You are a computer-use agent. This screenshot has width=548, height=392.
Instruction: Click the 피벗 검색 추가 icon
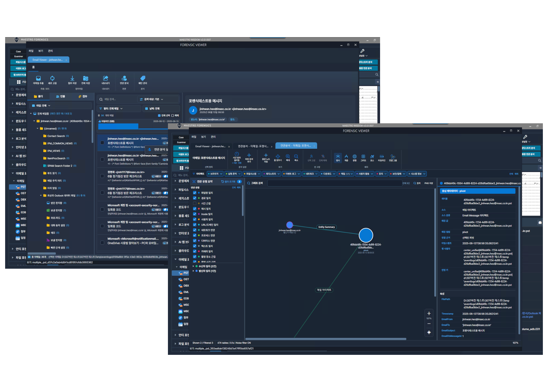pyautogui.click(x=249, y=155)
